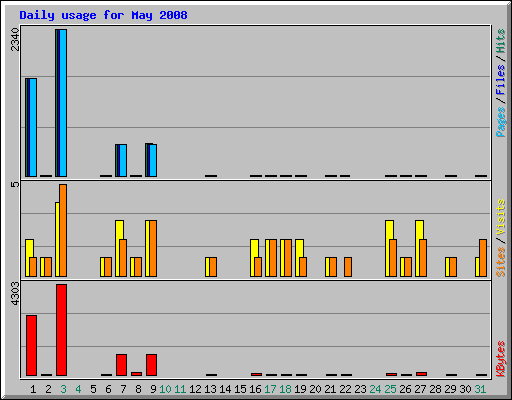Click day label 30 on the x-axis
The image size is (512, 400).
pos(465,389)
